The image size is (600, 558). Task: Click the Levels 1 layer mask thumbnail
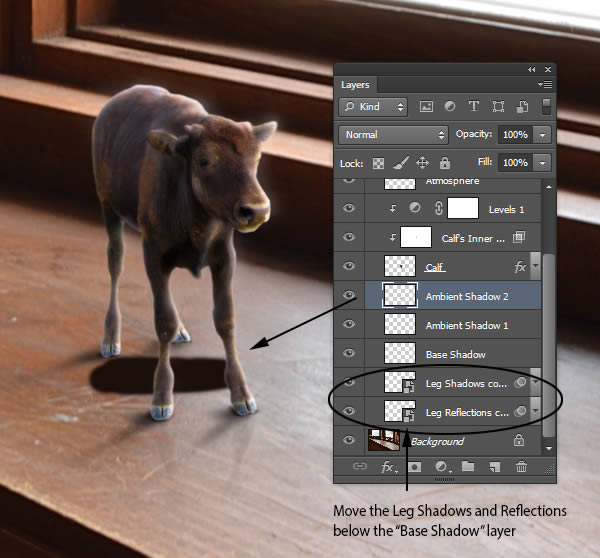click(463, 208)
